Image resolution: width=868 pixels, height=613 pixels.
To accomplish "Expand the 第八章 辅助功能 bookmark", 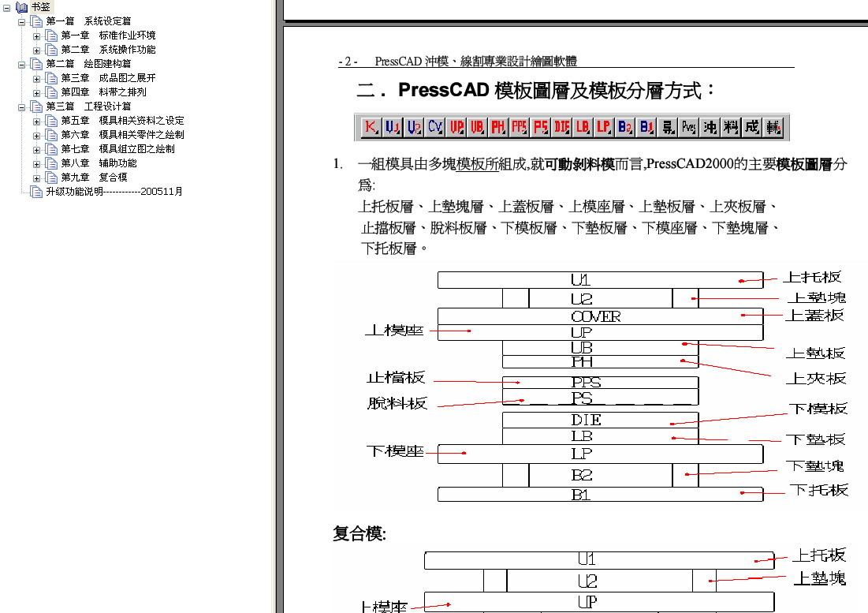I will [x=36, y=164].
